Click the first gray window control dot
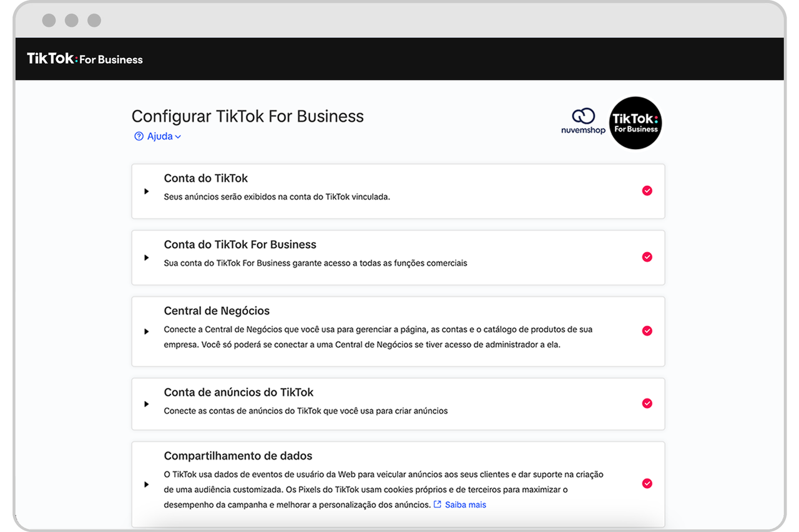Viewport: 799px width, 532px height. (49, 21)
